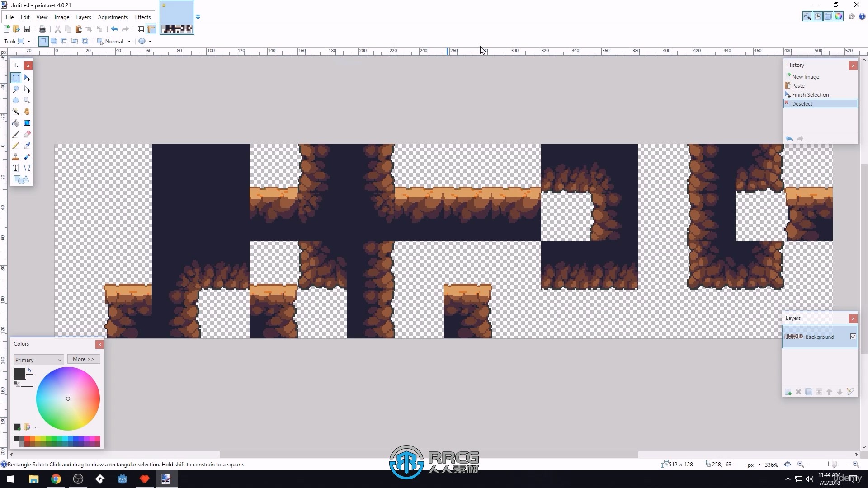Select the Finish Selection history entry
Image resolution: width=868 pixels, height=488 pixels.
(821, 95)
